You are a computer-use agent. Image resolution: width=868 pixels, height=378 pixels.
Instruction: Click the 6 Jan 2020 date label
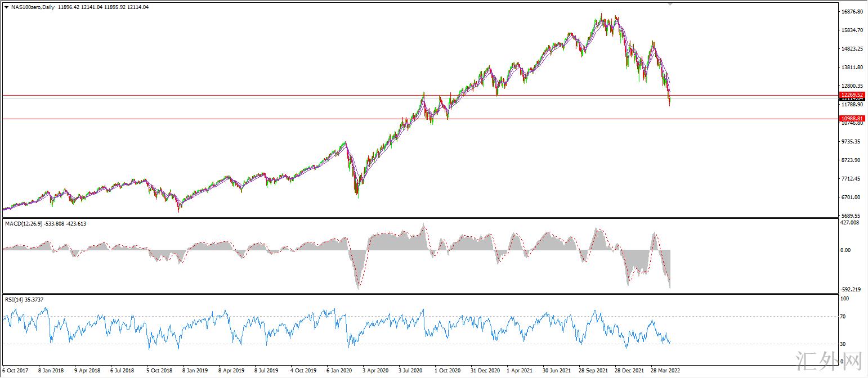coord(339,371)
